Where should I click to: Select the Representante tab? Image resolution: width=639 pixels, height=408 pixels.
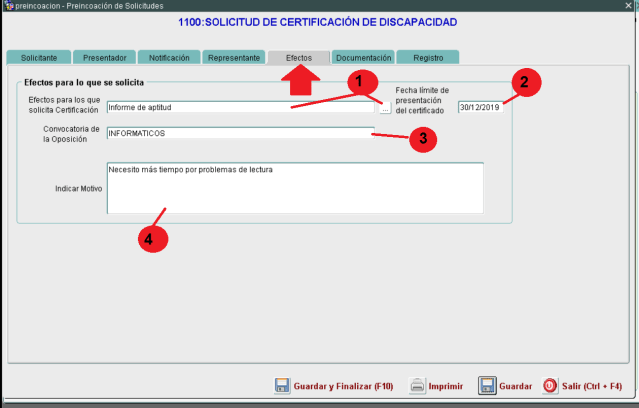click(x=234, y=58)
